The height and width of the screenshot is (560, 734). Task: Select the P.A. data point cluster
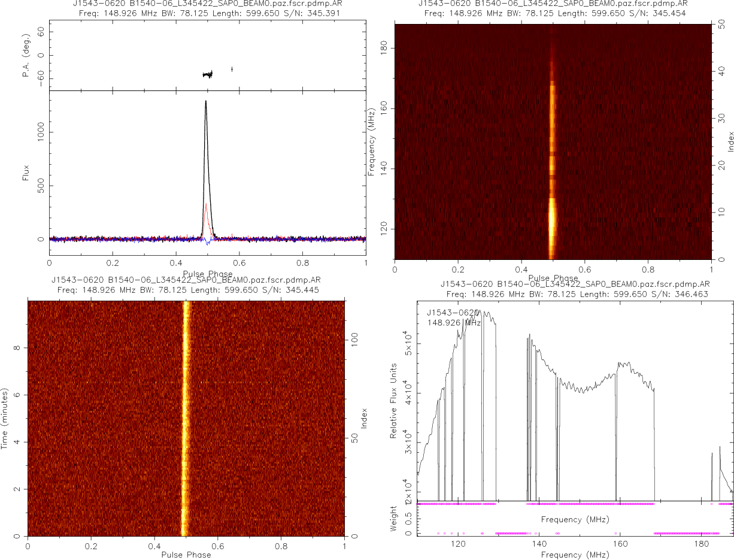click(x=208, y=75)
